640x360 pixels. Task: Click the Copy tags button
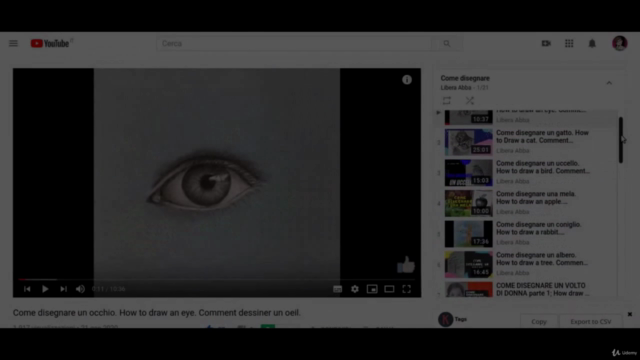[539, 322]
